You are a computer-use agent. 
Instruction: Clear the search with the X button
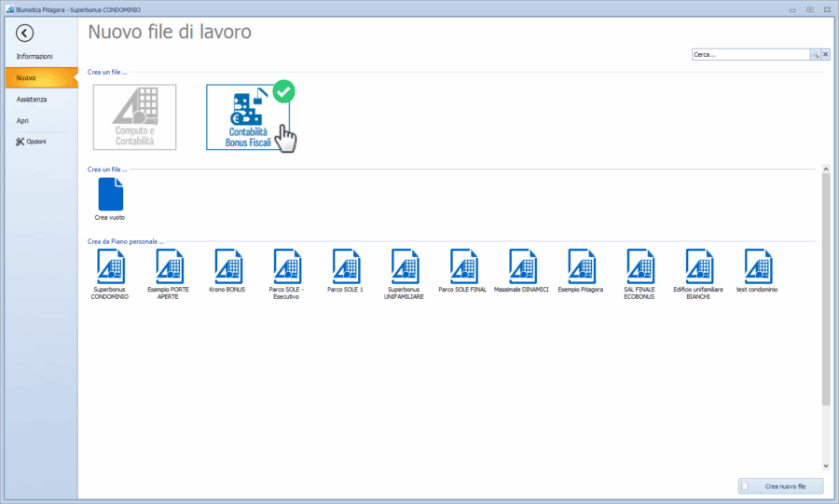[826, 55]
